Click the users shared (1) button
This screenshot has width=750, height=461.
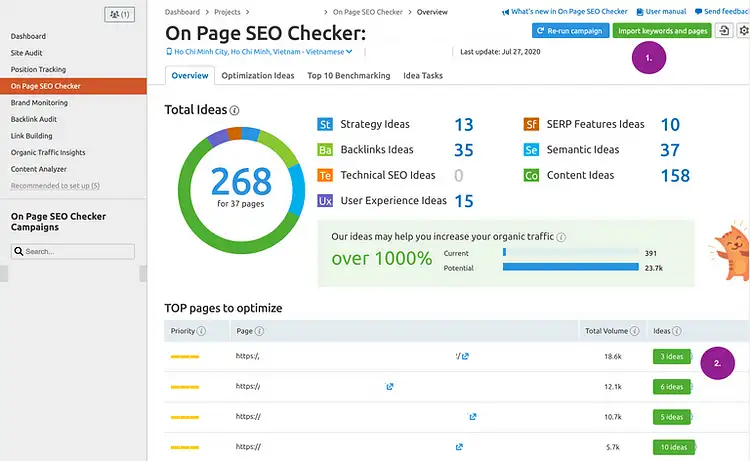119,14
